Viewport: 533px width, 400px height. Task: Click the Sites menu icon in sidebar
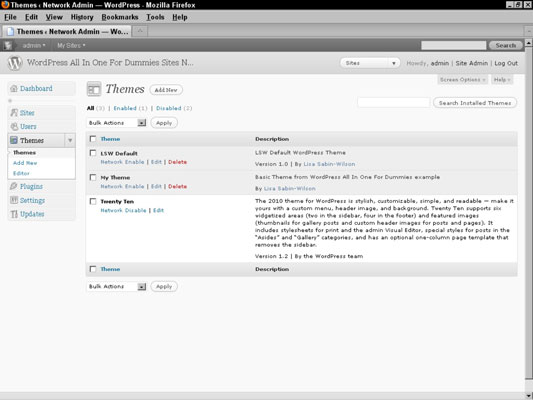[x=14, y=113]
